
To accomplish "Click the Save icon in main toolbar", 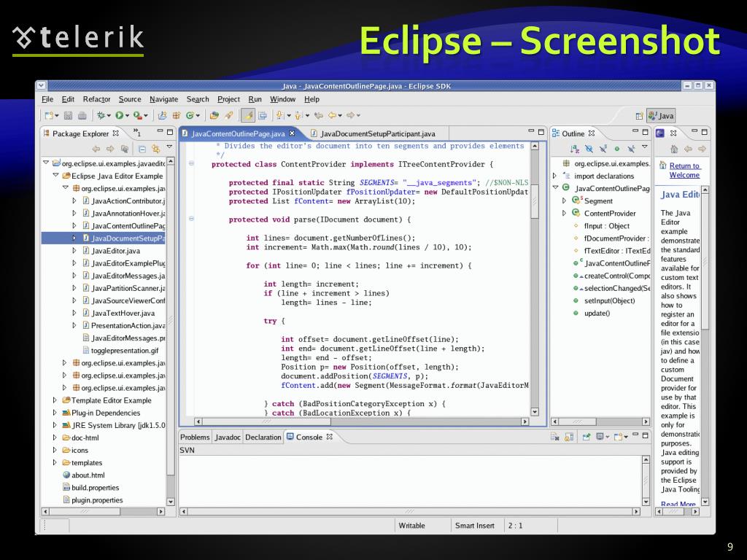I will 68,115.
